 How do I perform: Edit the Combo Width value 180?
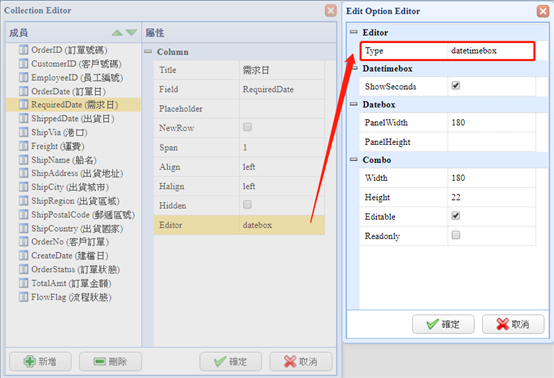491,178
